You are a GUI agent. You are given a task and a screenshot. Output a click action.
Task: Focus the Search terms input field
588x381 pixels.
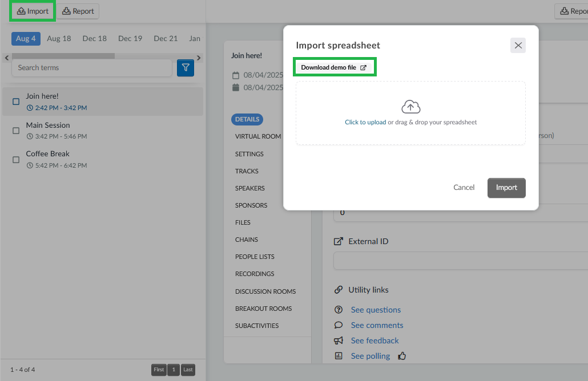pos(92,68)
